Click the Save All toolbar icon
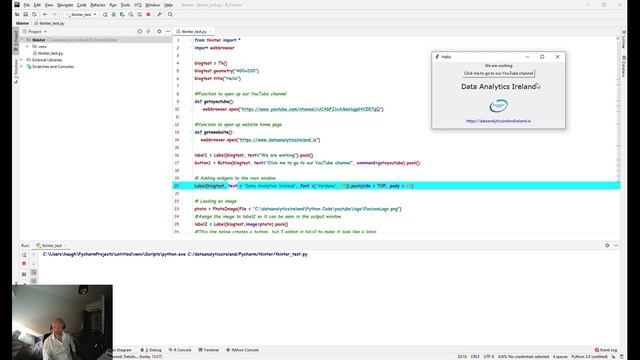 tap(25, 14)
